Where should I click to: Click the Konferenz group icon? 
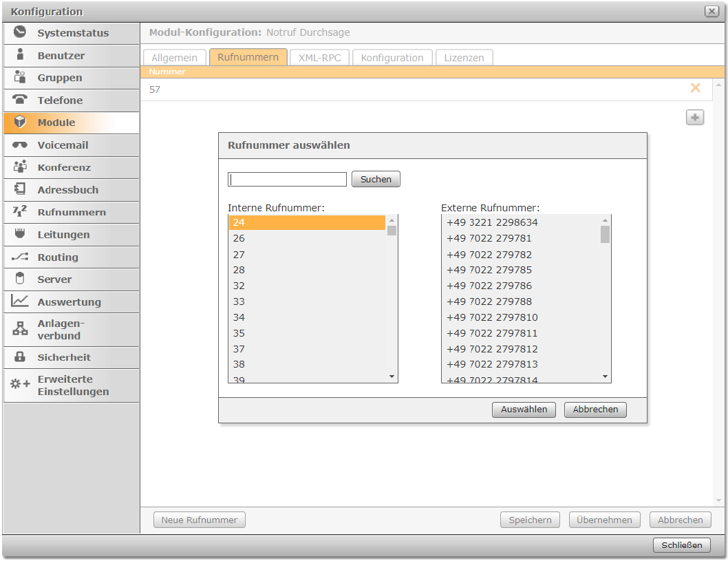20,167
